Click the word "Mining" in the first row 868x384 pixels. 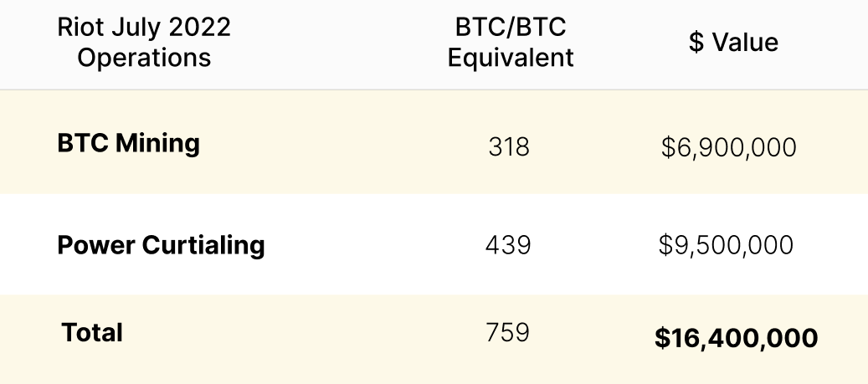point(157,143)
